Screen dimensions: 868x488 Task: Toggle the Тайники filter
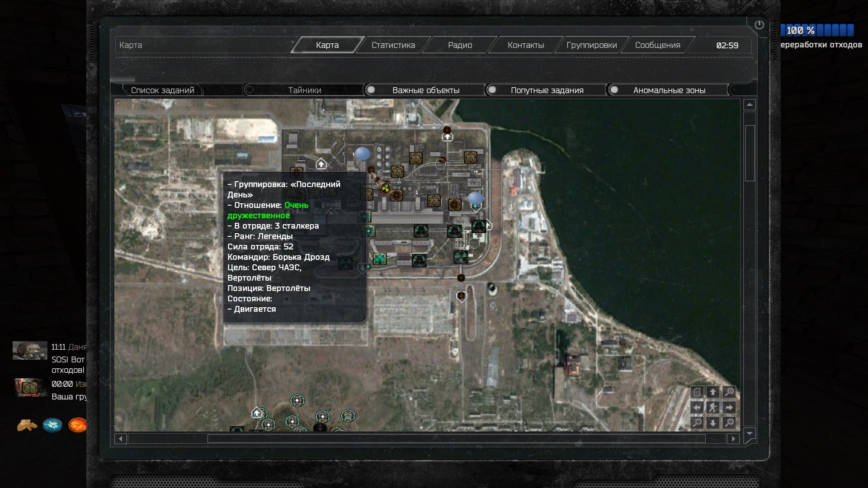(x=305, y=90)
